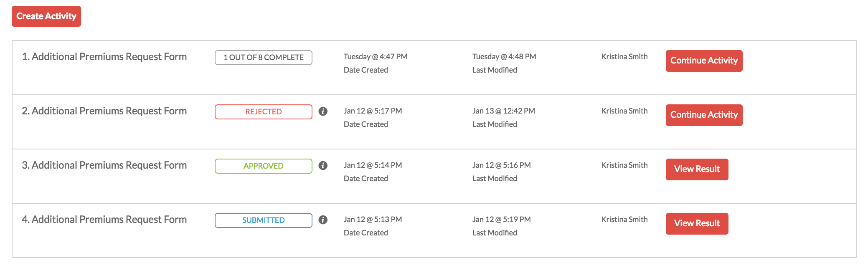Screen dimensions: 868x268
Task: Open info icon beside APPROVED status
Action: click(323, 166)
